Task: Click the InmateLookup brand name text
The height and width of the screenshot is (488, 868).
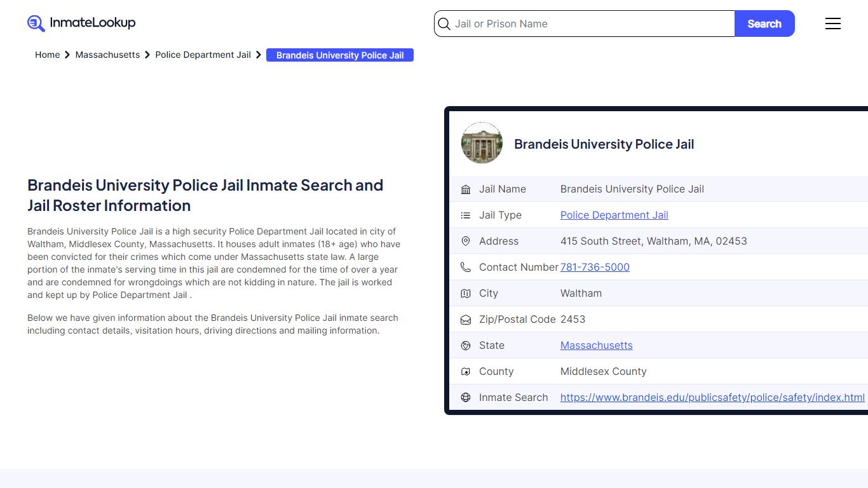Action: click(x=93, y=23)
